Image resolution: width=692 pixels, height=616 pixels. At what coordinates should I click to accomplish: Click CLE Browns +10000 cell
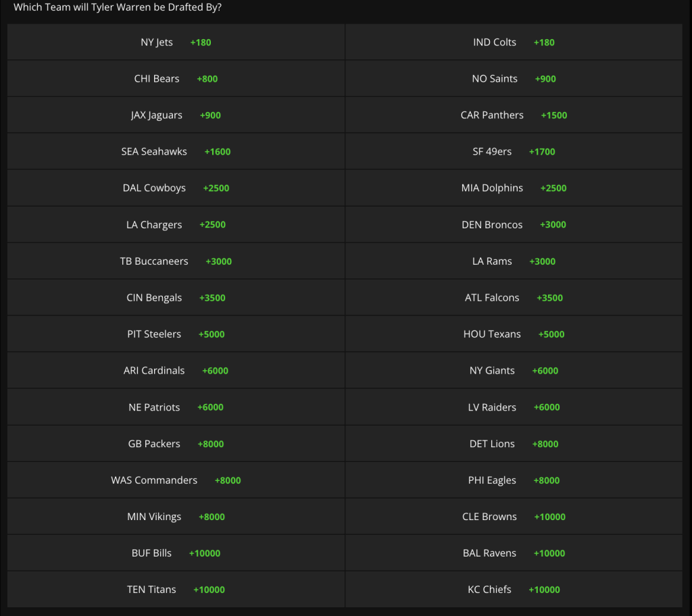coord(514,517)
